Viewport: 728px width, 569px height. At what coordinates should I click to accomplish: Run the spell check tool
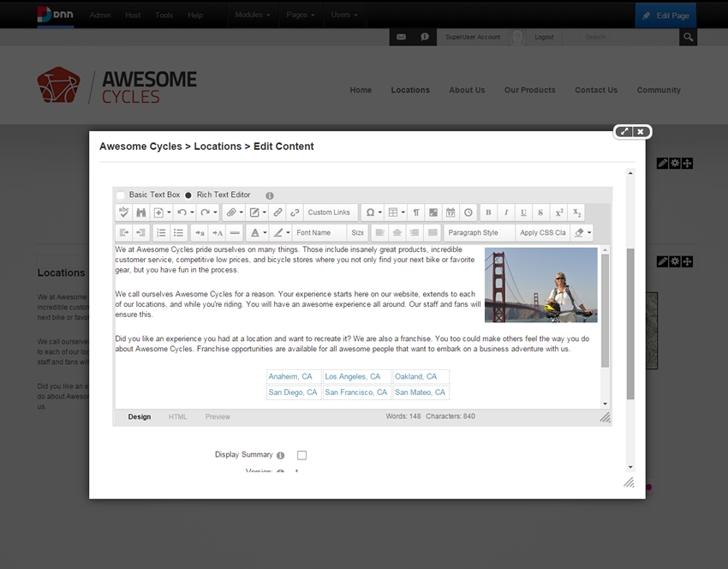pyautogui.click(x=124, y=213)
